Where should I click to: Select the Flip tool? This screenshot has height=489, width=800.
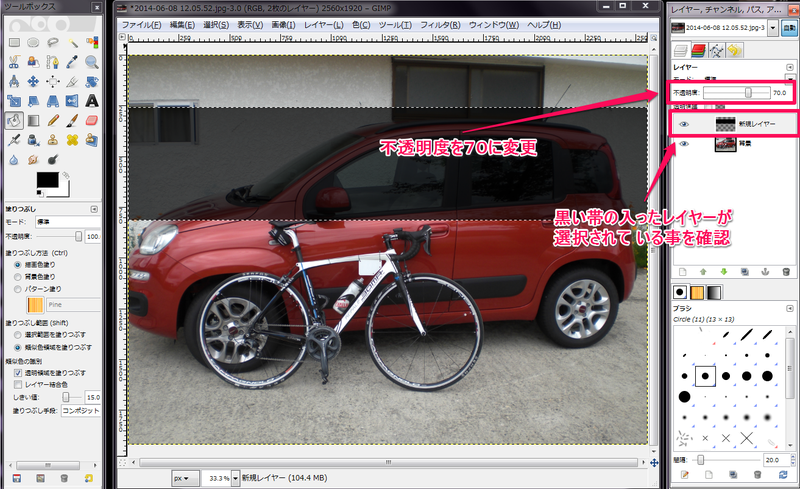click(x=72, y=101)
